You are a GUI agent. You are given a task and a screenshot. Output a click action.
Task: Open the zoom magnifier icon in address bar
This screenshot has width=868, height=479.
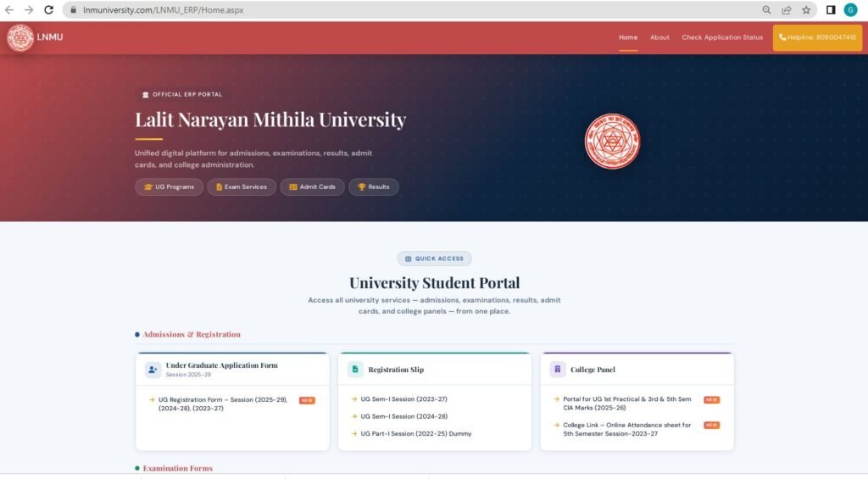click(766, 10)
